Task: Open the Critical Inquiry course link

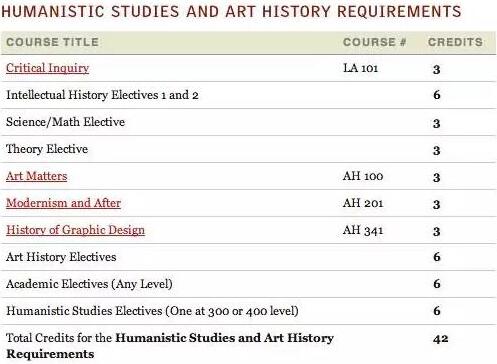Action: pos(48,68)
